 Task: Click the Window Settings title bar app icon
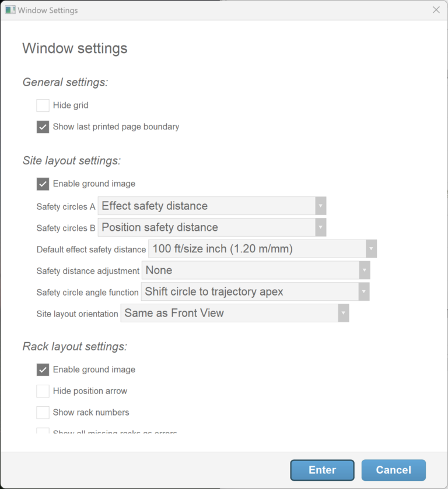pos(10,10)
